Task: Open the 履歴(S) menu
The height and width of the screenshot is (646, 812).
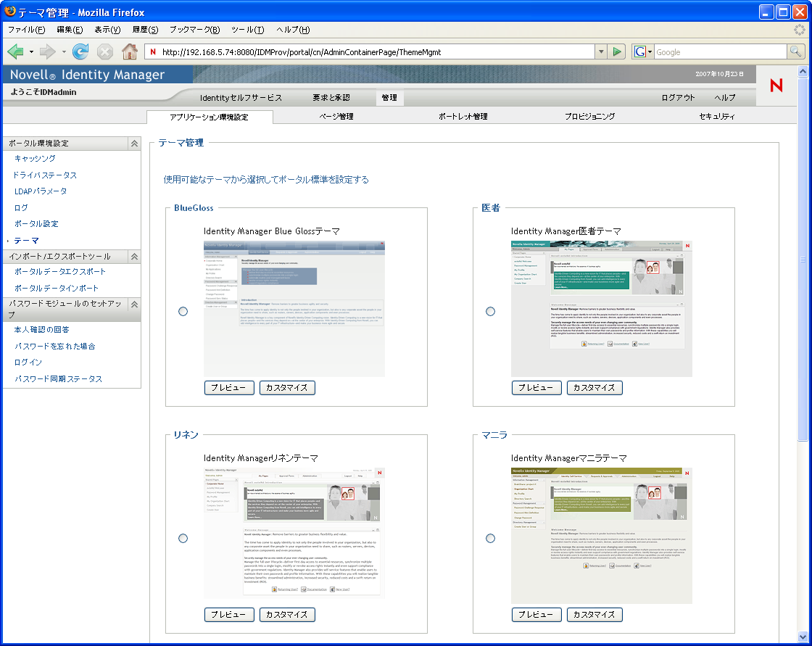Action: [145, 30]
